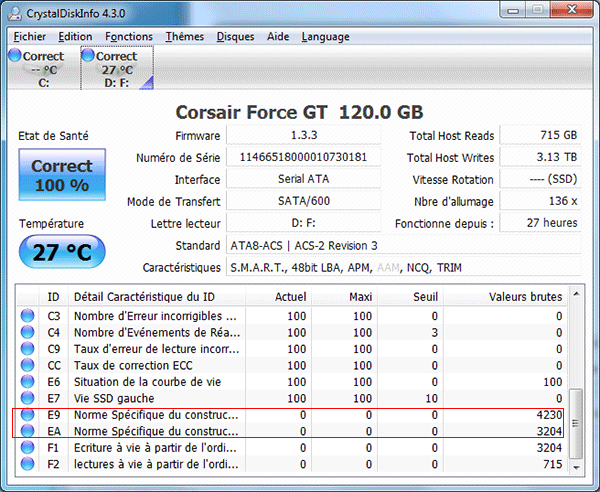The image size is (600, 492).
Task: Click the Température label
Action: [51, 223]
